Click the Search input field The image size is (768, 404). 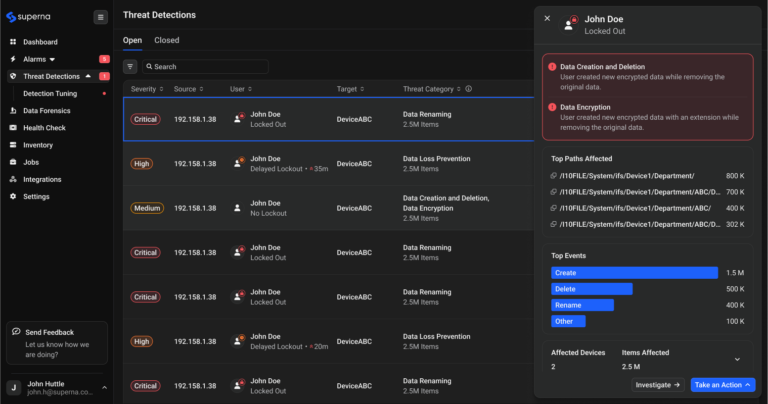205,67
